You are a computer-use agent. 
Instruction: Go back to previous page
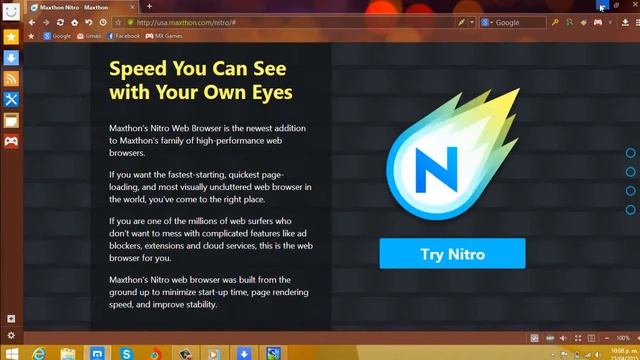pyautogui.click(x=32, y=23)
